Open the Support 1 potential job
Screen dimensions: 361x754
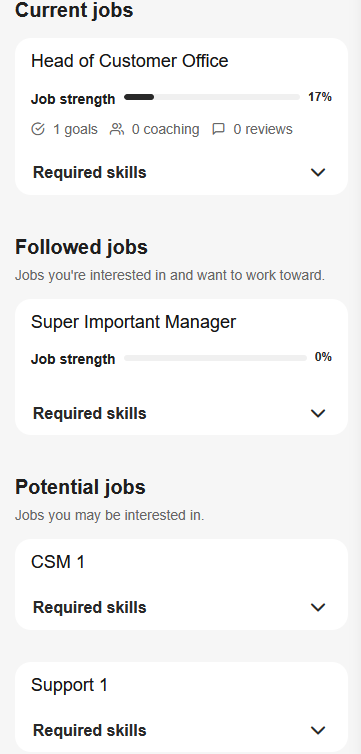(69, 685)
